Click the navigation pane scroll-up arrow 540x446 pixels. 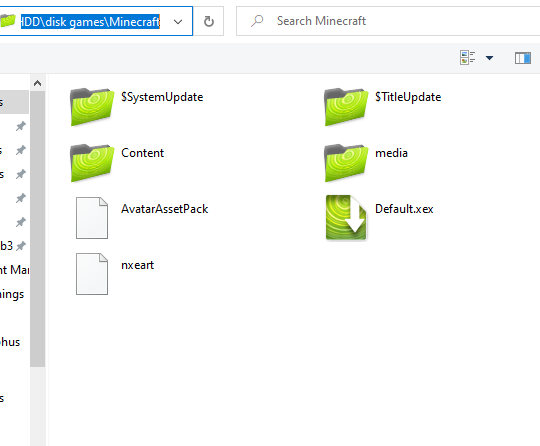[x=38, y=83]
